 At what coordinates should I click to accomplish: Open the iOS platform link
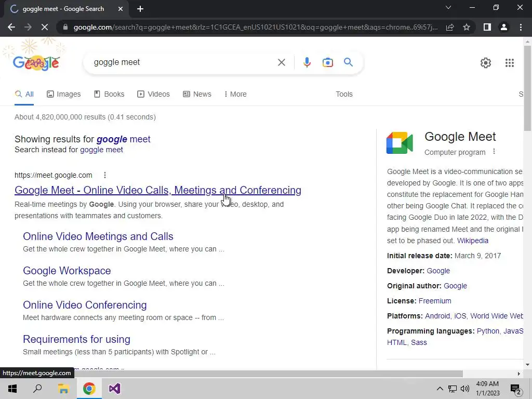pyautogui.click(x=460, y=316)
